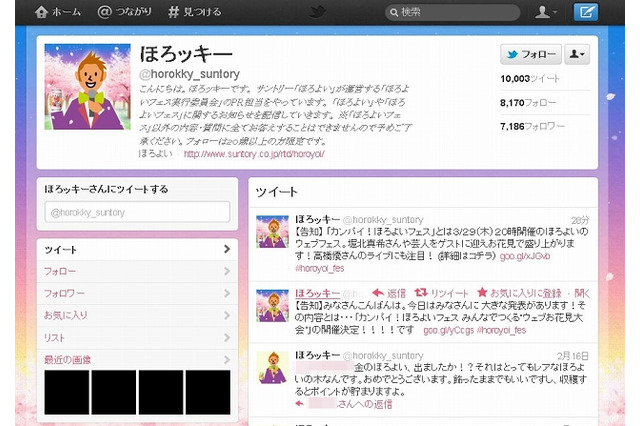The height and width of the screenshot is (426, 640).
Task: Open the third recent image thumbnail
Action: point(161,392)
